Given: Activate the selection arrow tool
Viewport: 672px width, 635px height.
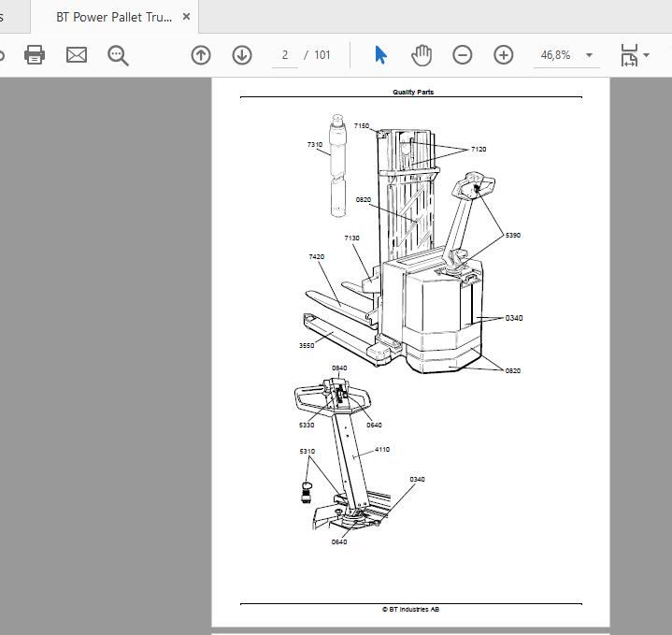Looking at the screenshot, I should [380, 55].
